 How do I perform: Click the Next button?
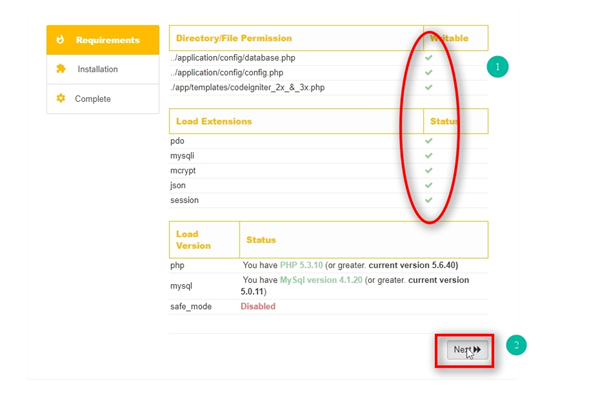click(467, 350)
